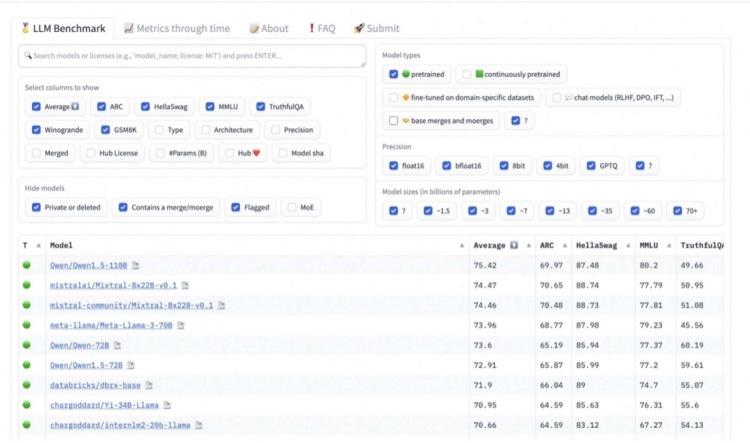Toggle the 70+ model size checkbox
The height and width of the screenshot is (443, 750).
click(677, 210)
